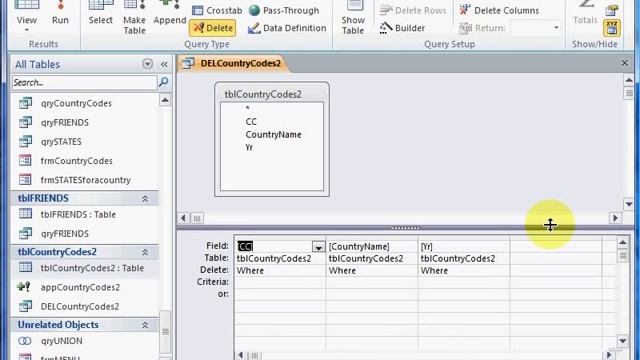Collapse the tblFRIENDS group
This screenshot has height=360, width=640.
click(145, 198)
